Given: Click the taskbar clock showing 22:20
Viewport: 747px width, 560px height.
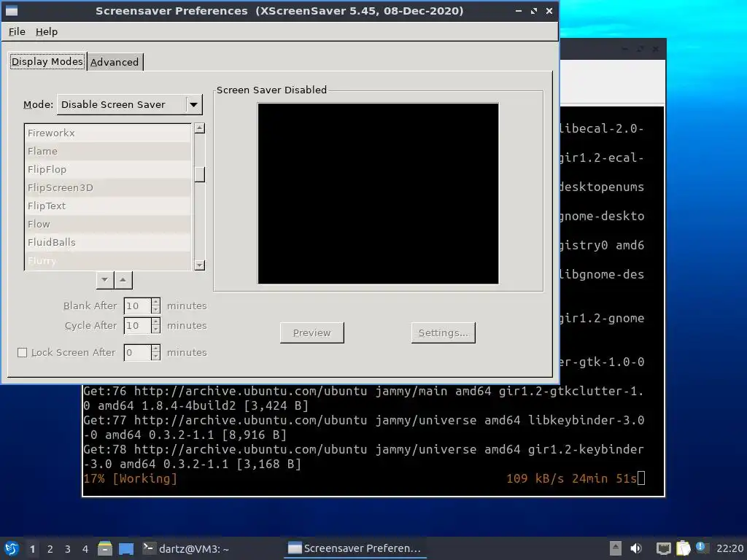Looking at the screenshot, I should tap(729, 548).
